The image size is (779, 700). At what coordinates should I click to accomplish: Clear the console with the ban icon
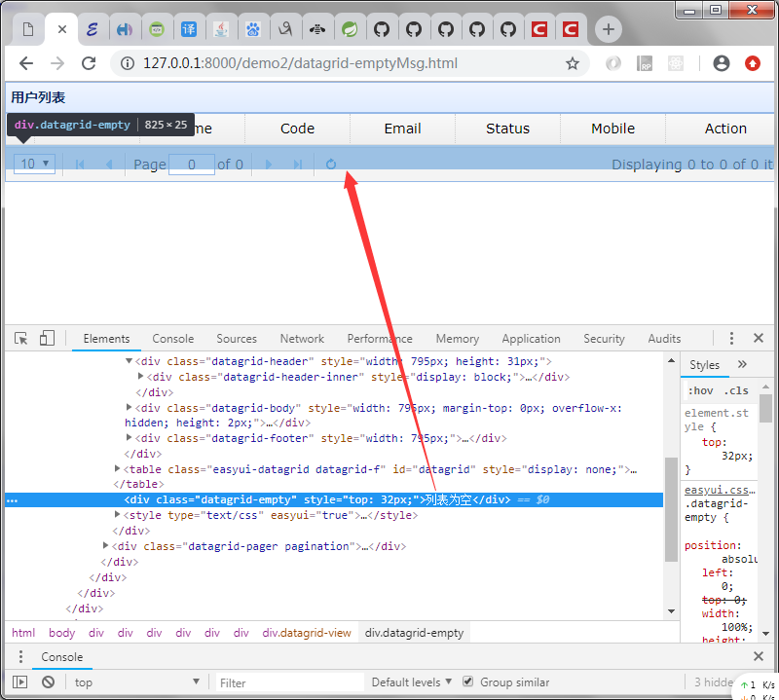pos(48,682)
